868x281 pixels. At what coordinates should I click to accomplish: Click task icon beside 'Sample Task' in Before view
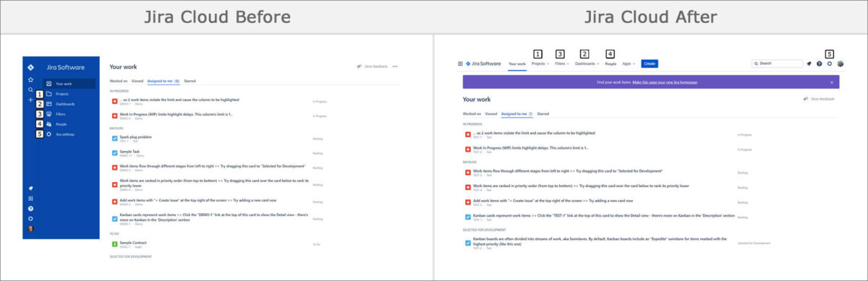pos(114,153)
